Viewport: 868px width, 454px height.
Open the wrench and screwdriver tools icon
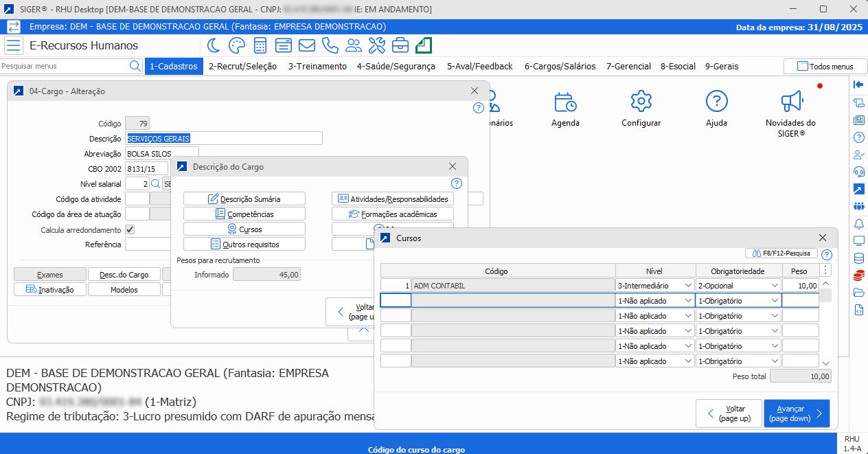(x=377, y=45)
